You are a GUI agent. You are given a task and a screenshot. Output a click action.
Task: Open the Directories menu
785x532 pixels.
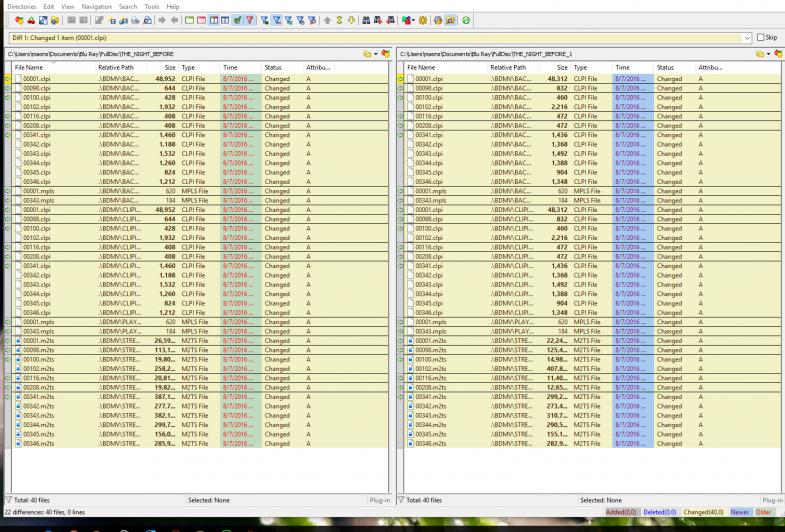[22, 7]
